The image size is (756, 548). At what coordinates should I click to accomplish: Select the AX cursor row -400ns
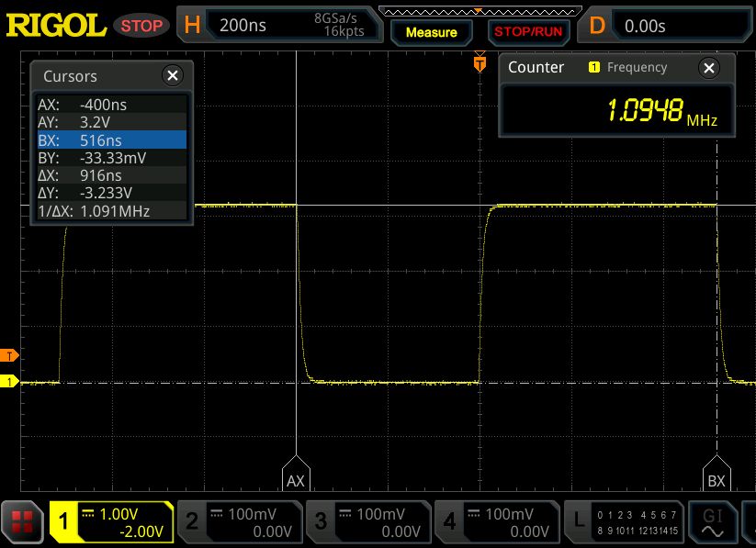tap(112, 105)
